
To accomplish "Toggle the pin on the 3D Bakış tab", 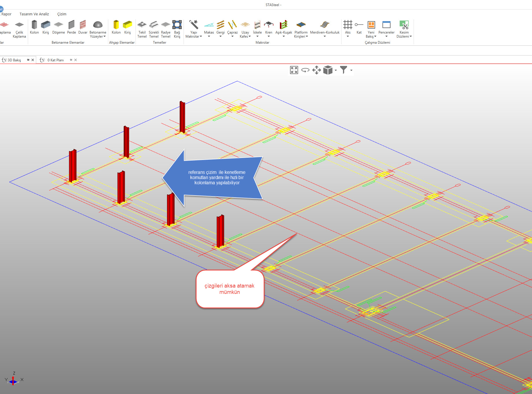I will pos(28,60).
